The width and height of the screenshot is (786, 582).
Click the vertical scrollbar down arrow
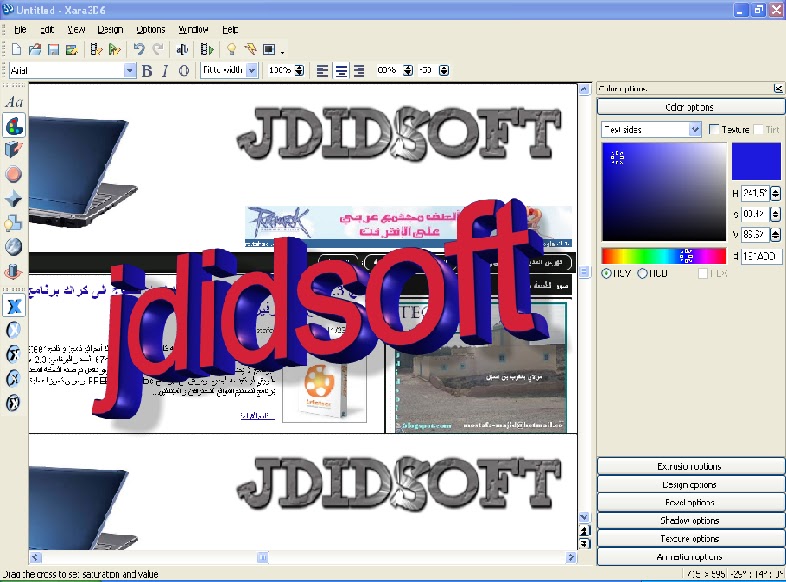(x=584, y=517)
